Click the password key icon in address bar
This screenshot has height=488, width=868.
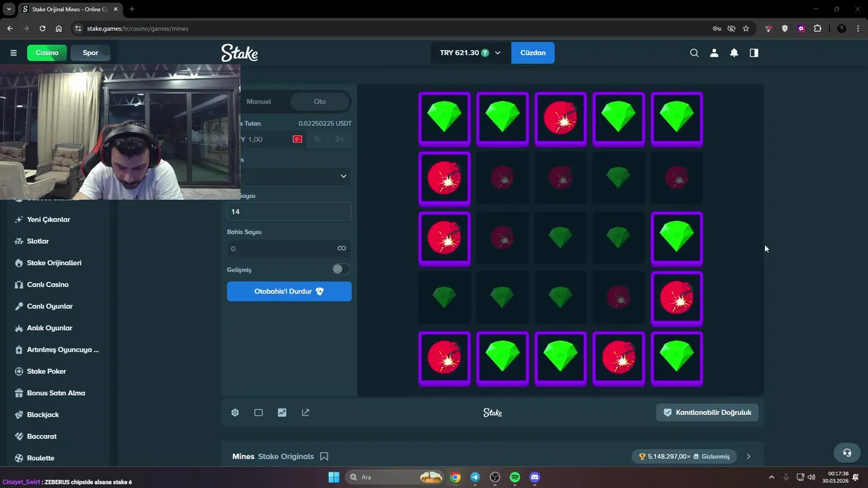717,28
